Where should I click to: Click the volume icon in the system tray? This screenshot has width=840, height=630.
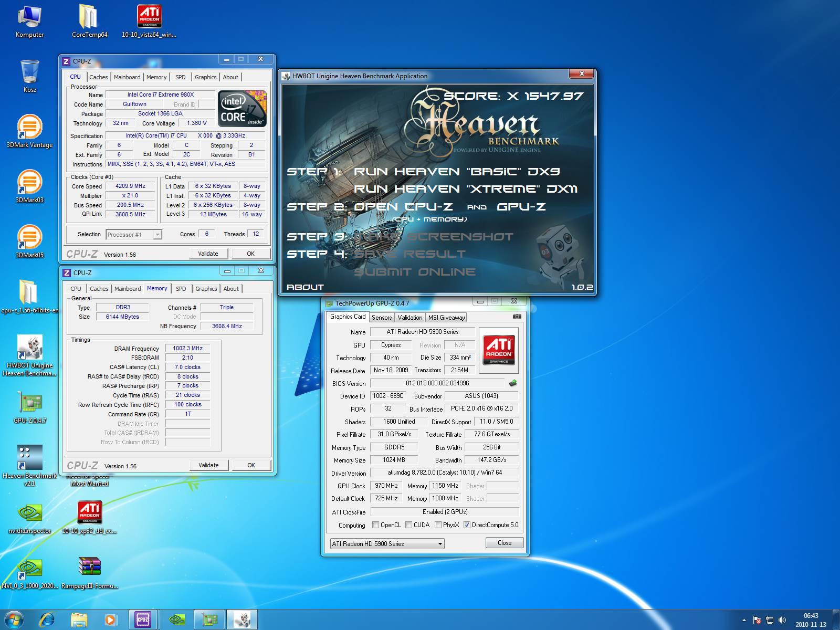click(x=782, y=620)
